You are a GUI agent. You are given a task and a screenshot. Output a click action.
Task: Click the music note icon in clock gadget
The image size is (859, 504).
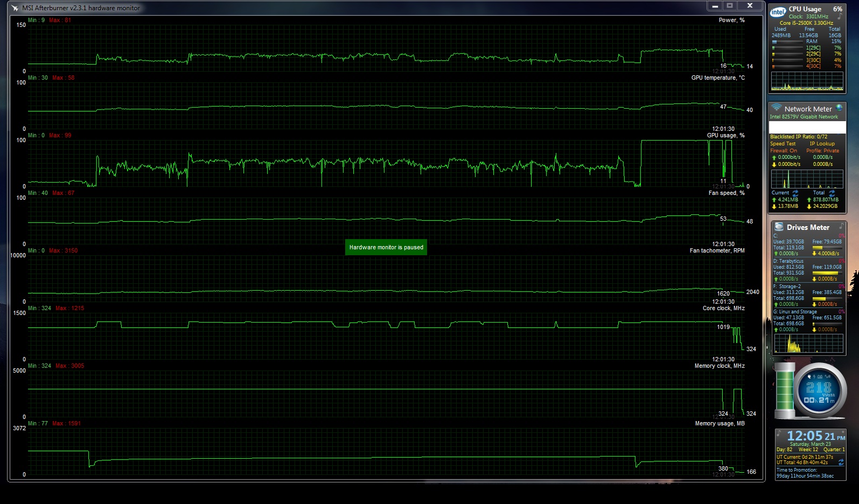[779, 433]
